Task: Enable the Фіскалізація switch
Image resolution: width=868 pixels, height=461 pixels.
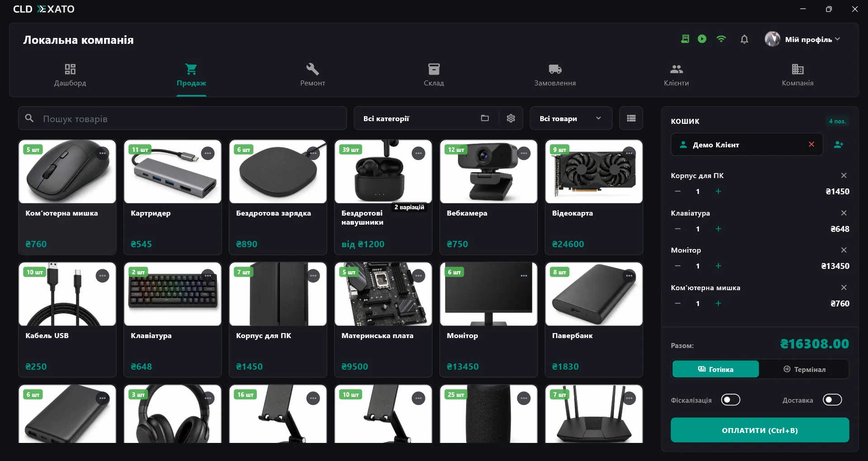Action: [x=731, y=400]
